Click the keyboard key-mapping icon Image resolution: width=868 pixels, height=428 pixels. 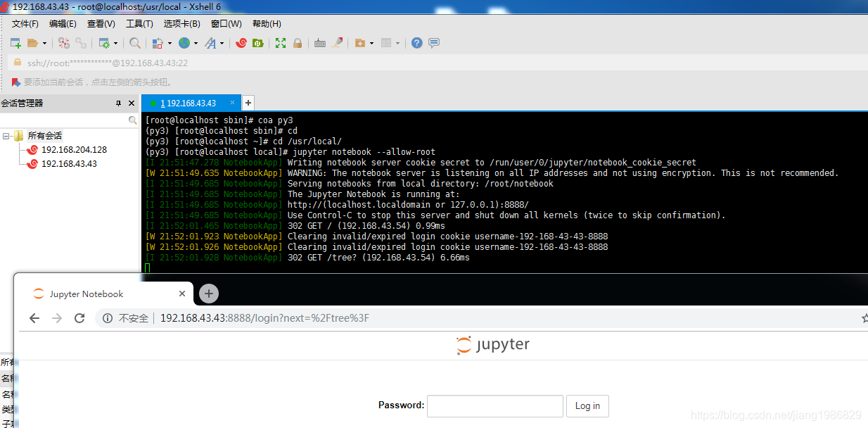[x=320, y=43]
